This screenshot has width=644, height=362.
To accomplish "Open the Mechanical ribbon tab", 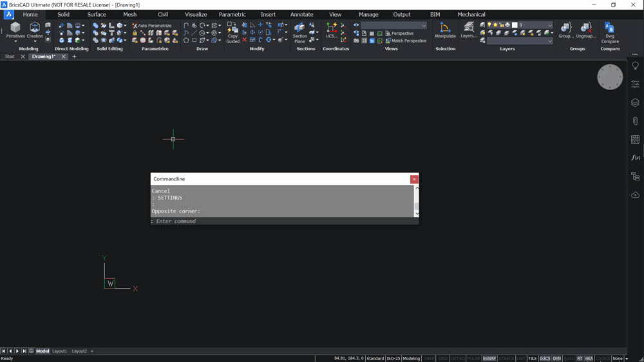I will 471,14.
